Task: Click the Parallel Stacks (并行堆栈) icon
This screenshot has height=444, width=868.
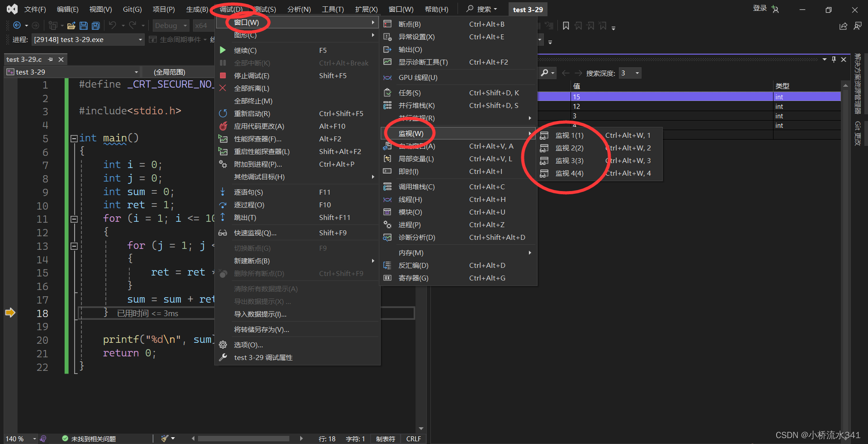Action: 387,105
